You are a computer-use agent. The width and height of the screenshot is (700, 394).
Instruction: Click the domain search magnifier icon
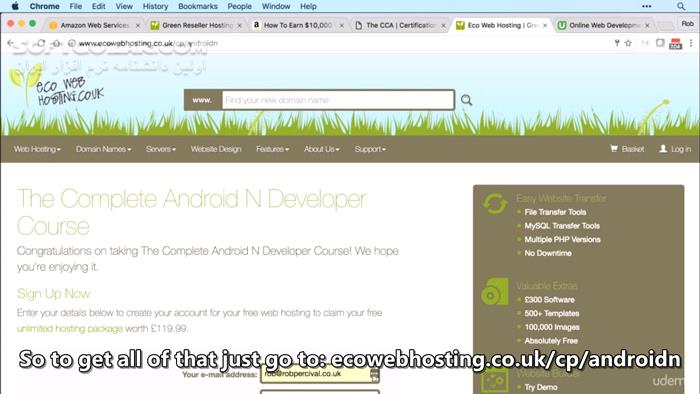467,100
